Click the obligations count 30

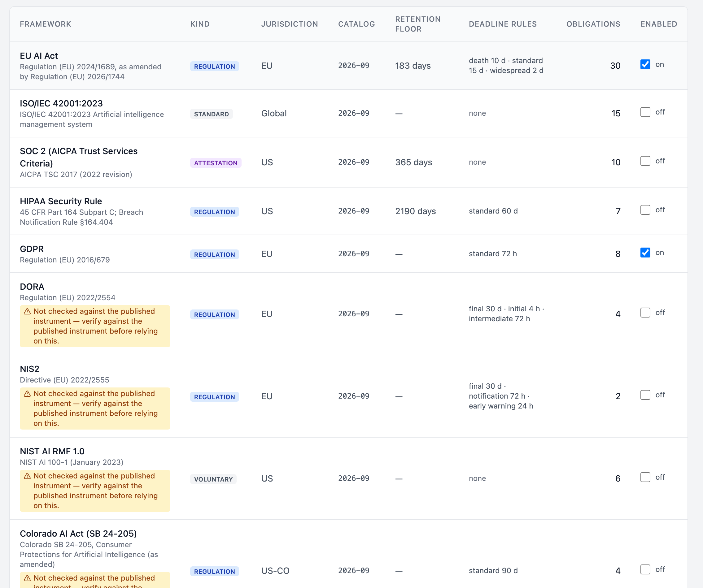[615, 66]
